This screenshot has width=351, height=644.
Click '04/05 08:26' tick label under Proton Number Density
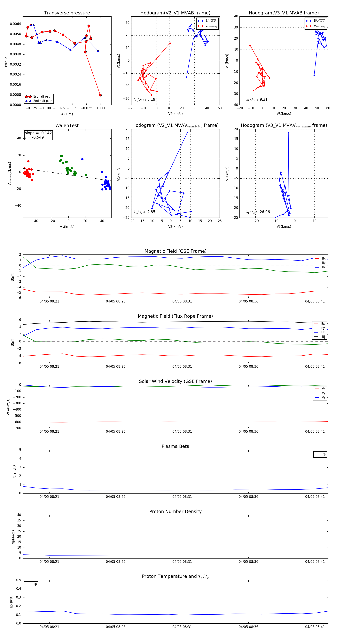coord(116,561)
